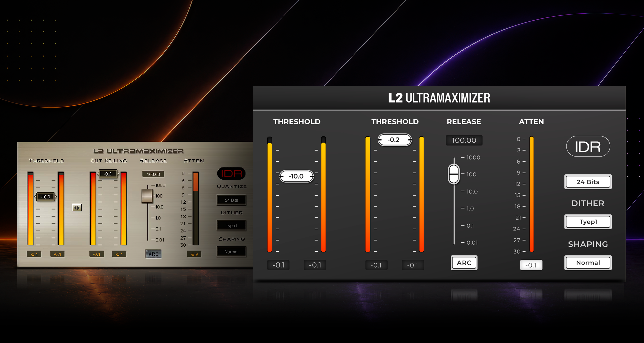Open the 24 Bits selector in new L2 plugin

coord(588,182)
